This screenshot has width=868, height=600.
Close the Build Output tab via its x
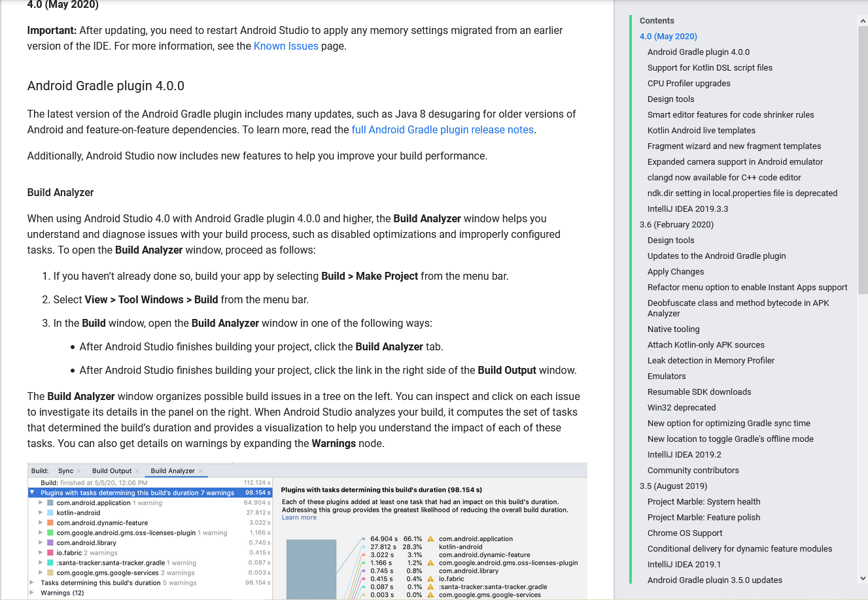pos(137,471)
